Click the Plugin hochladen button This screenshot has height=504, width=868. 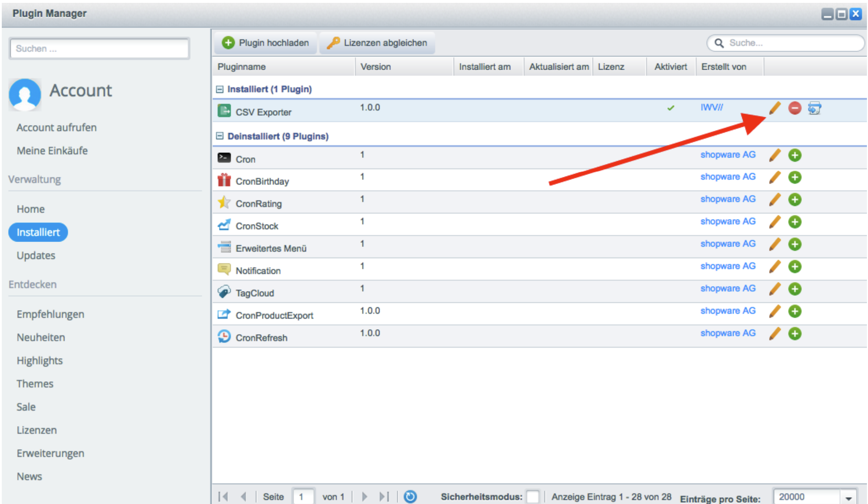point(265,43)
